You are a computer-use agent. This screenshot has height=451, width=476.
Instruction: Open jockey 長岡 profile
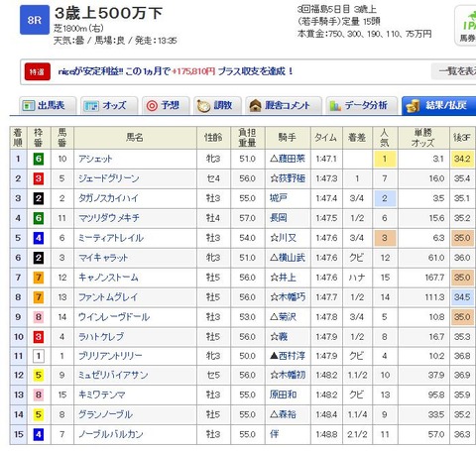click(x=279, y=218)
